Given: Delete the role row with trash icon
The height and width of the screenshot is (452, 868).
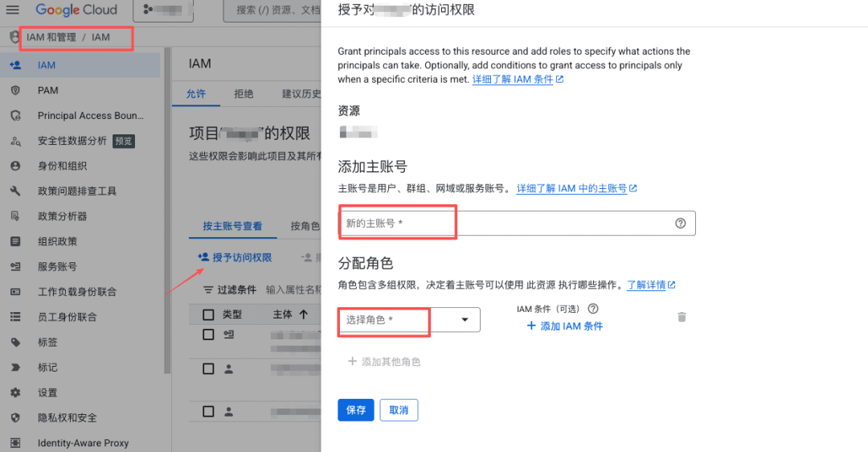Looking at the screenshot, I should [682, 318].
